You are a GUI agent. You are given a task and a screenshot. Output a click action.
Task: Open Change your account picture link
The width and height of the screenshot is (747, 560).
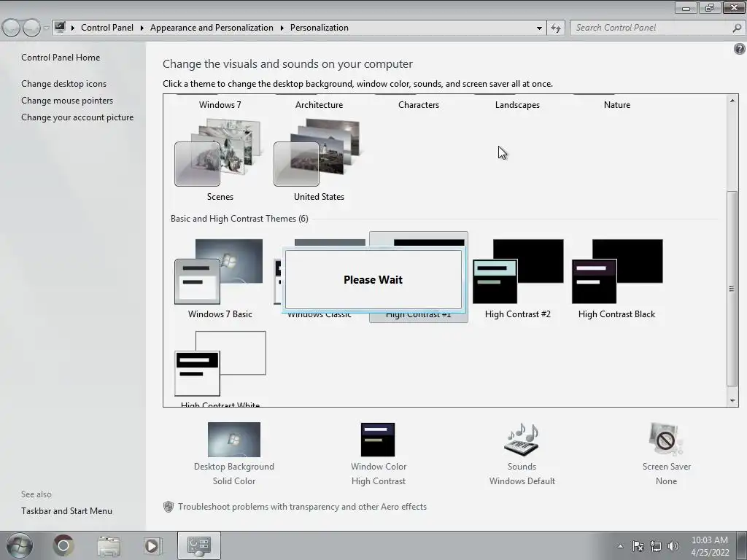click(x=77, y=117)
